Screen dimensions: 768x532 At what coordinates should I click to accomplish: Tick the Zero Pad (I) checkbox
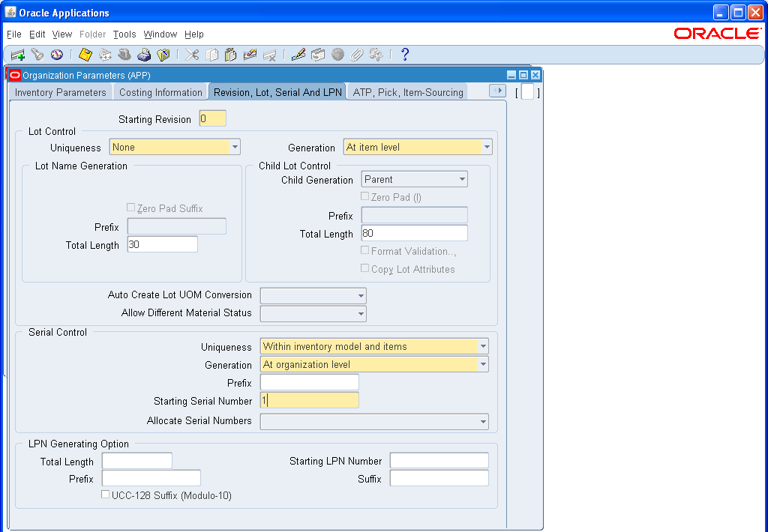pyautogui.click(x=365, y=196)
